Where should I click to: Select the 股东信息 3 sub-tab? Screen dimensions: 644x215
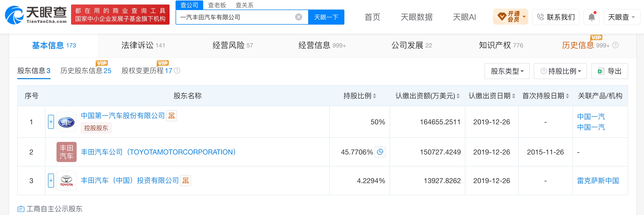click(34, 71)
